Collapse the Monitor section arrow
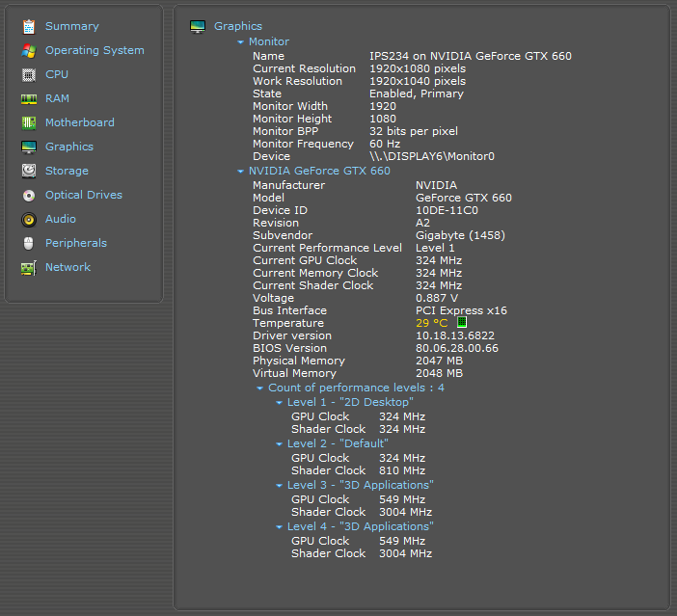The width and height of the screenshot is (677, 616). click(x=240, y=42)
